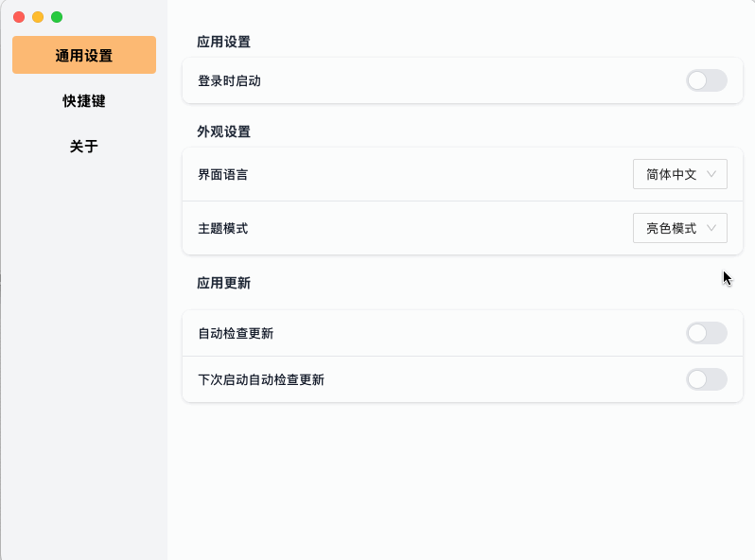Minimize the window using the yellow button
This screenshot has height=560, width=755.
coord(38,17)
